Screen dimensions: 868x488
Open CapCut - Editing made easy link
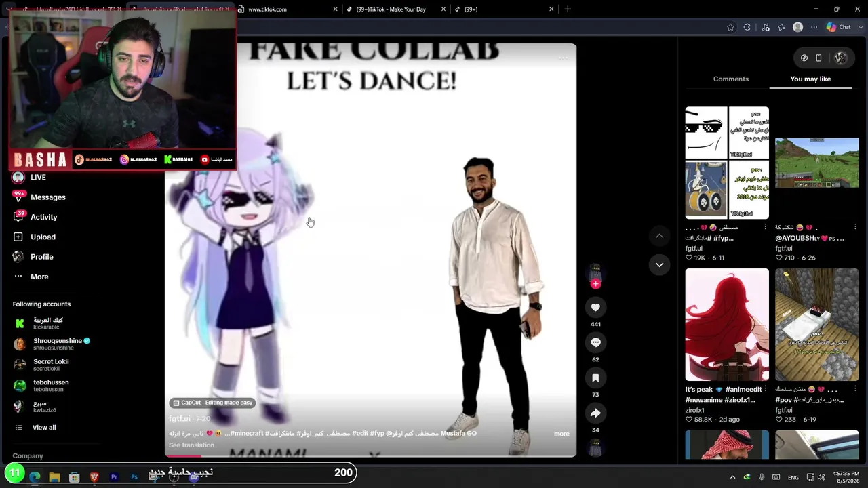pyautogui.click(x=212, y=403)
